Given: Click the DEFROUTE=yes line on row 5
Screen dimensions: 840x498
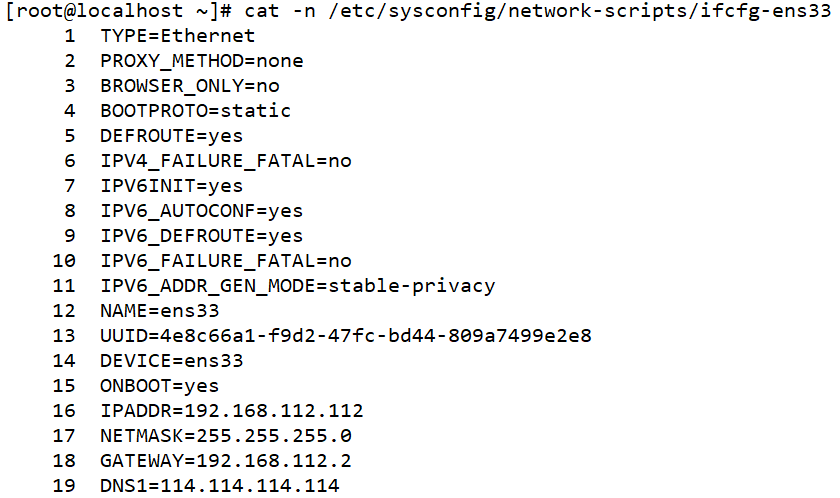Looking at the screenshot, I should [x=171, y=136].
